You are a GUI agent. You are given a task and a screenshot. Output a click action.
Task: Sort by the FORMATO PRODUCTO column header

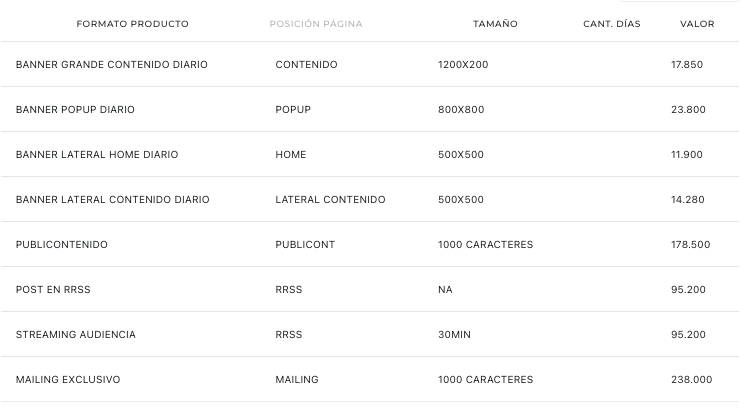tap(133, 24)
